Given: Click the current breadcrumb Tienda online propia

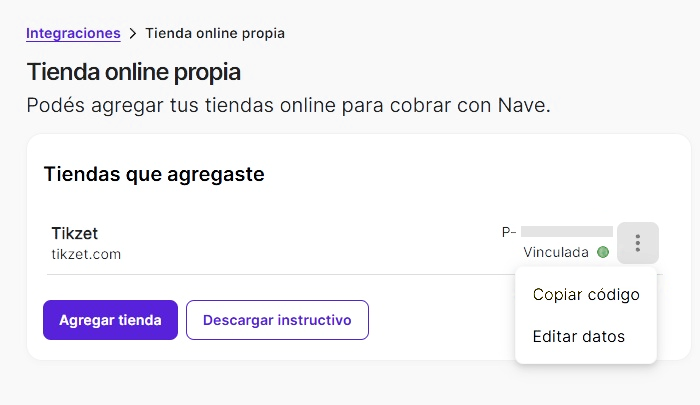Looking at the screenshot, I should click(215, 33).
